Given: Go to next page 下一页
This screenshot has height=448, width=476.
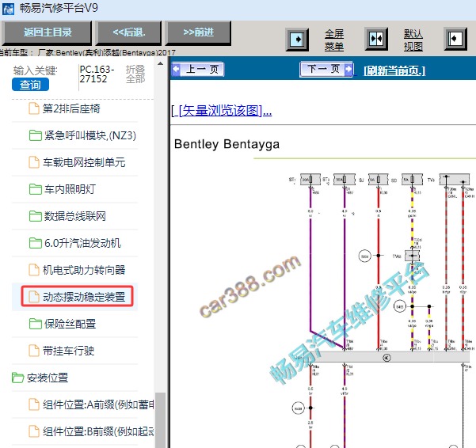Looking at the screenshot, I should pos(326,69).
